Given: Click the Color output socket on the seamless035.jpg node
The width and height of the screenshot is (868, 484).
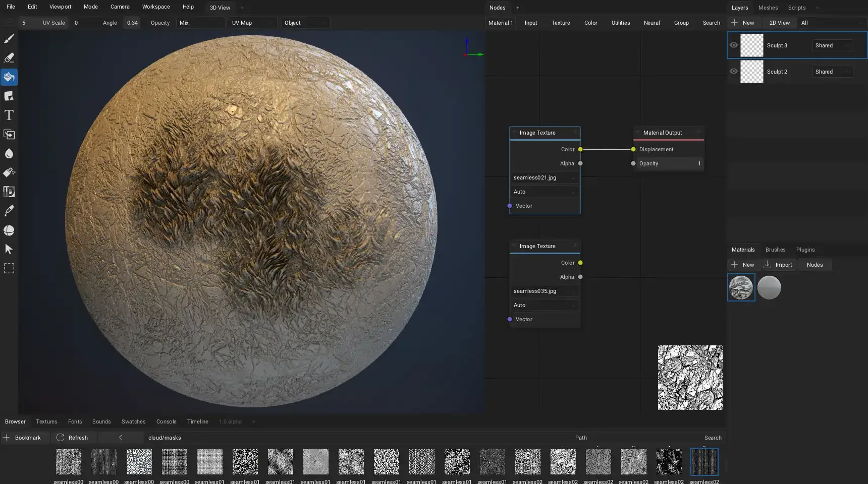Looking at the screenshot, I should pos(580,263).
